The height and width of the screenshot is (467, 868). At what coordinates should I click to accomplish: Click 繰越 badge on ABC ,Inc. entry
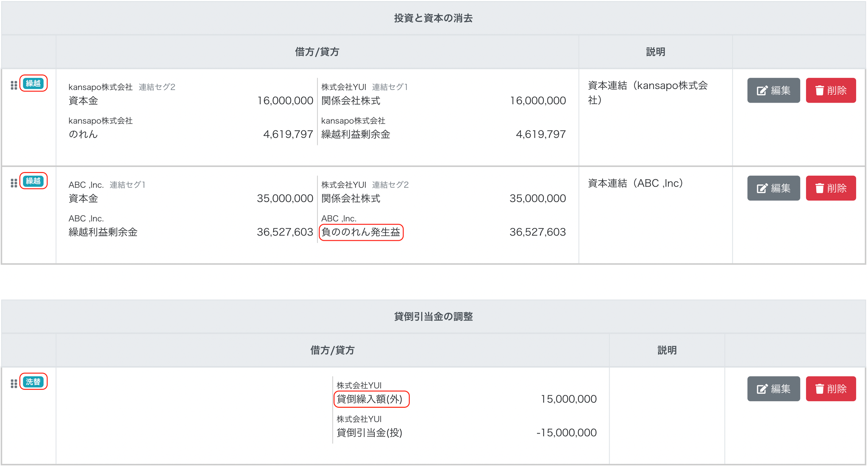33,181
